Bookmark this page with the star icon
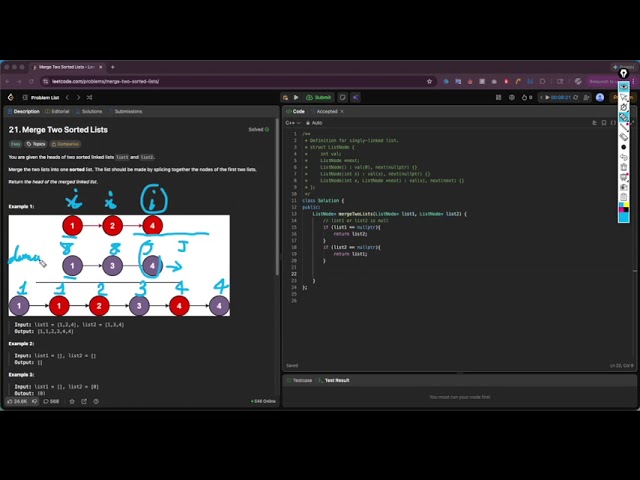The image size is (640, 480). 429,81
